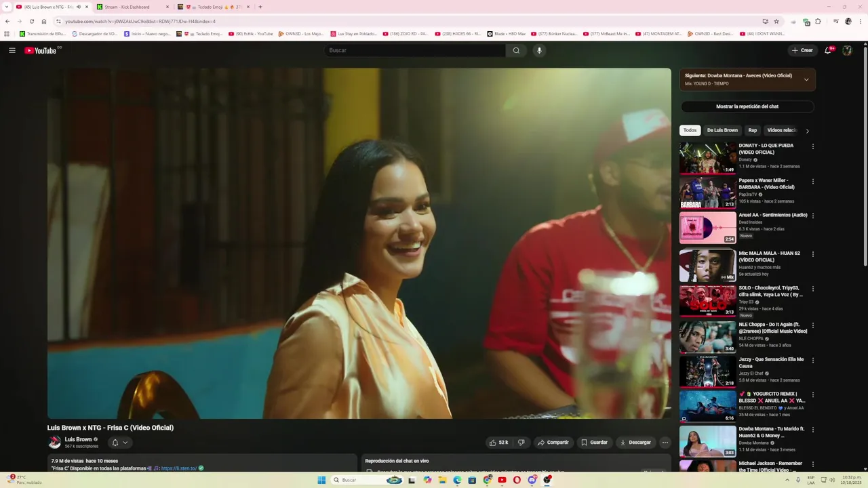This screenshot has height=488, width=868.
Task: Save the video with Guardar
Action: point(594,443)
